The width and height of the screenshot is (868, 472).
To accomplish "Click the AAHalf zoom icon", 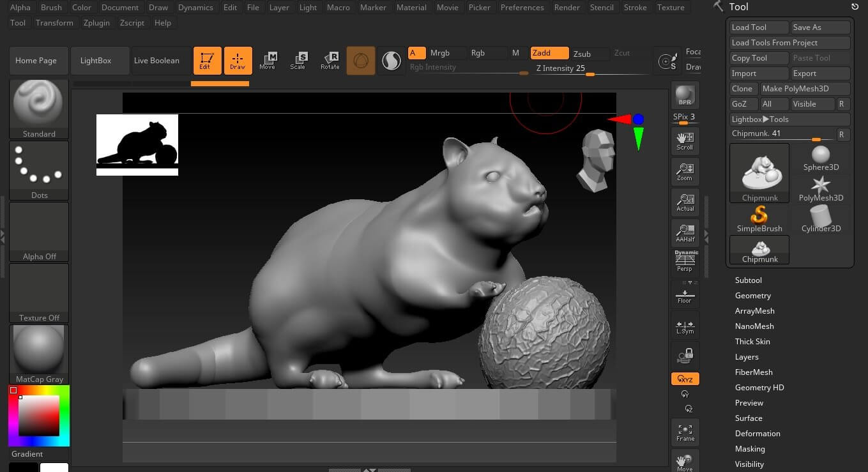I will (x=685, y=233).
